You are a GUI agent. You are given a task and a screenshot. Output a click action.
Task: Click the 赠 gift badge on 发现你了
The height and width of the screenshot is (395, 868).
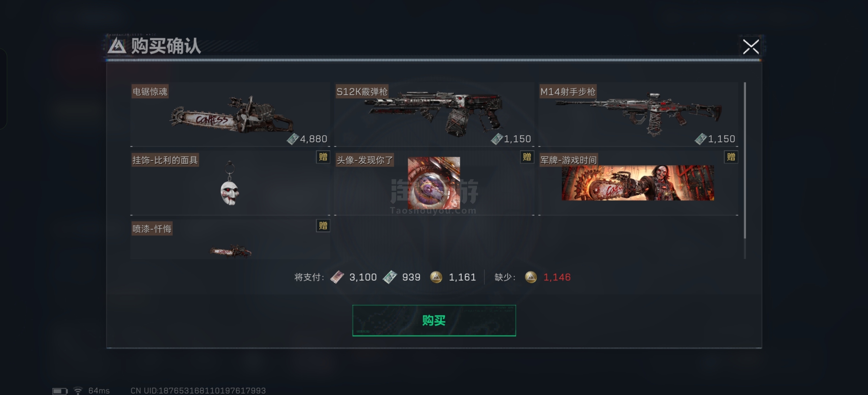(x=527, y=157)
